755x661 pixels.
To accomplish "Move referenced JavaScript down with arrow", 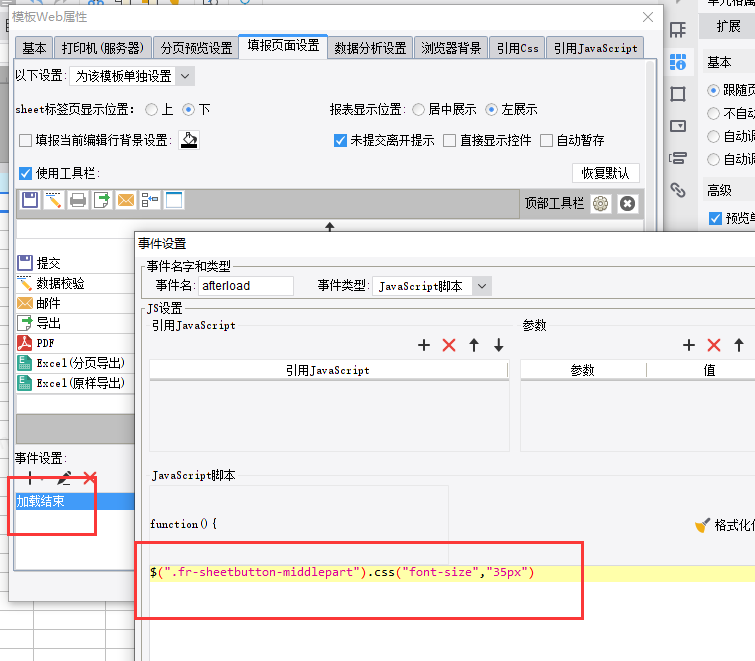I will (x=499, y=345).
